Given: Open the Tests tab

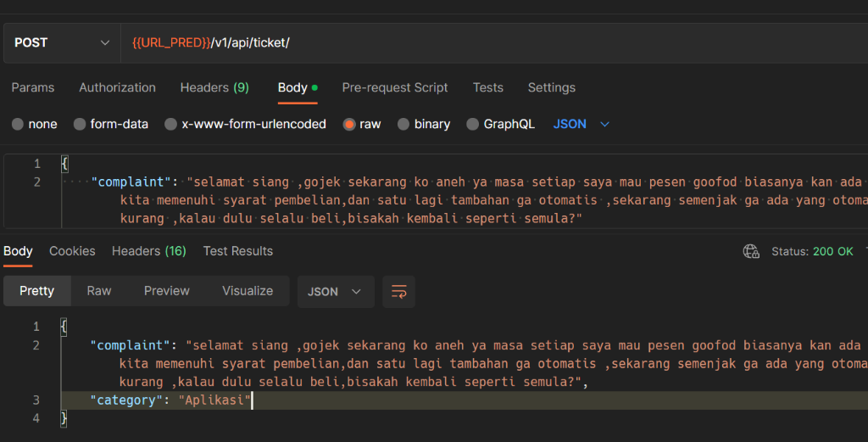Looking at the screenshot, I should (x=487, y=87).
